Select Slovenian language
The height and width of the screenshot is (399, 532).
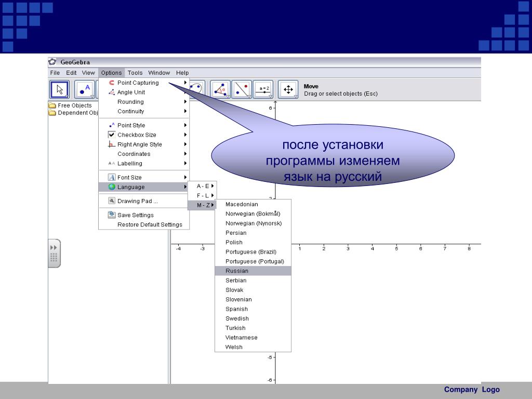(x=253, y=299)
